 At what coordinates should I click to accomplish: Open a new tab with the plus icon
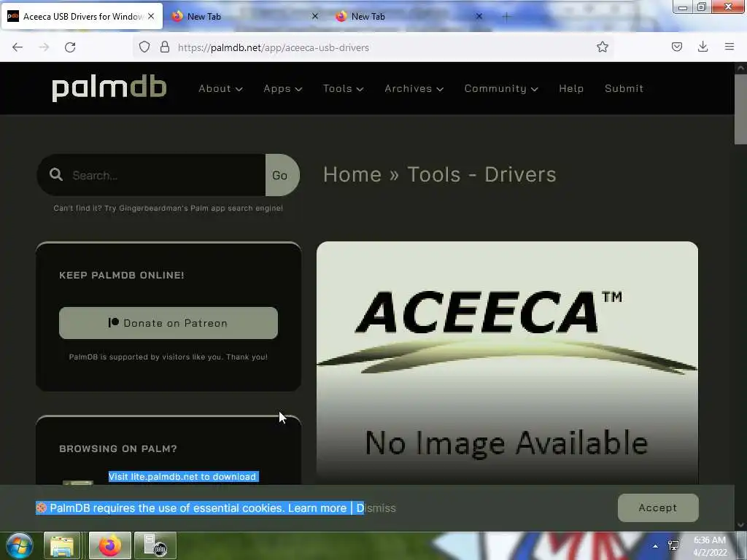pyautogui.click(x=506, y=17)
